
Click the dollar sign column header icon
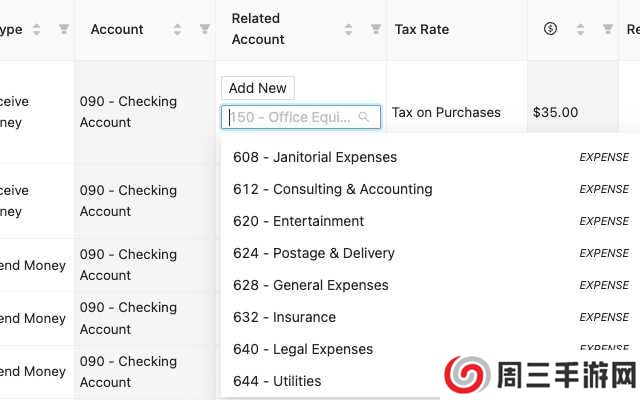coord(550,29)
